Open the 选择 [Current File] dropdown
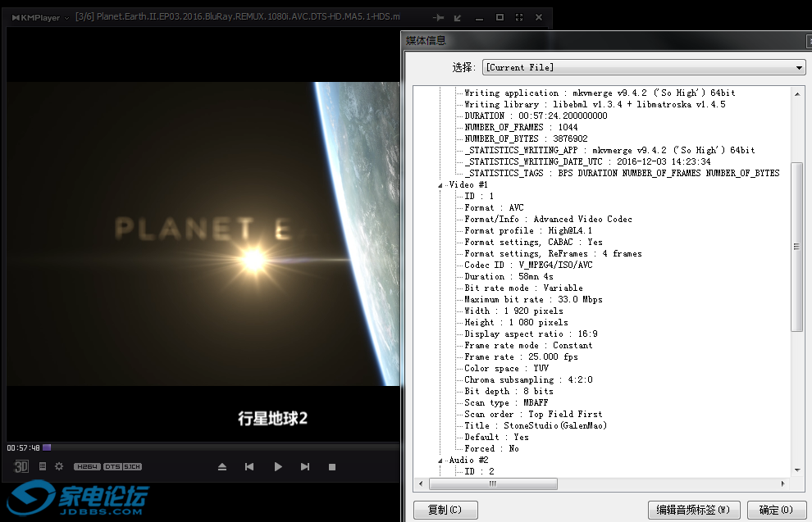The image size is (812, 522). click(x=800, y=67)
